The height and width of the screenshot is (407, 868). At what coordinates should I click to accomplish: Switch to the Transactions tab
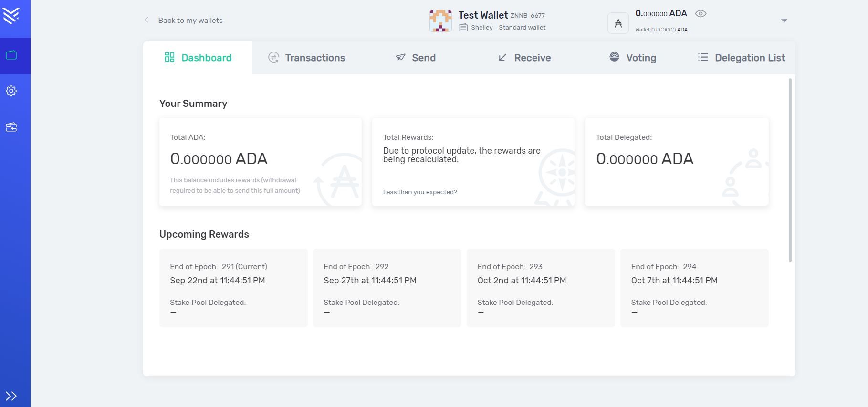point(306,58)
